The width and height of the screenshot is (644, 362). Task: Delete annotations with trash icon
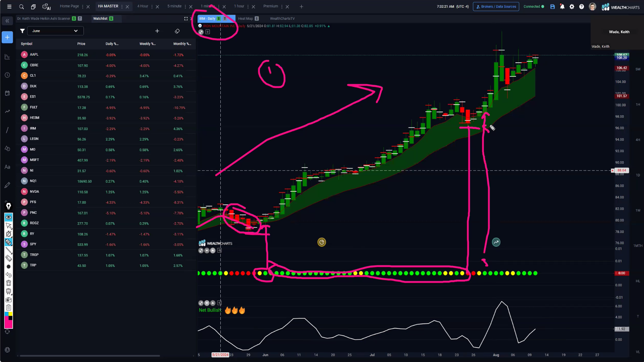coord(8,283)
